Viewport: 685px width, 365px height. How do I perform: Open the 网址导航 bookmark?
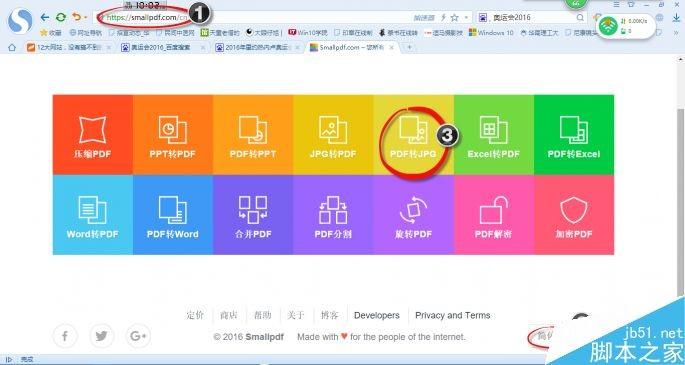click(86, 33)
